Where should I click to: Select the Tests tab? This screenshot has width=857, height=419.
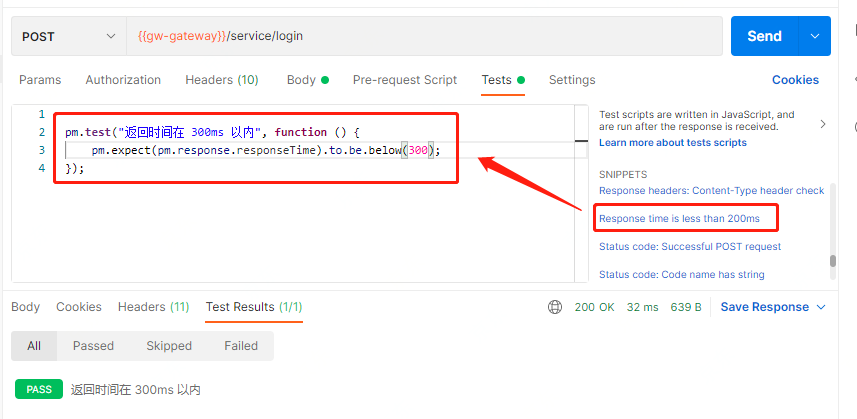click(x=503, y=80)
